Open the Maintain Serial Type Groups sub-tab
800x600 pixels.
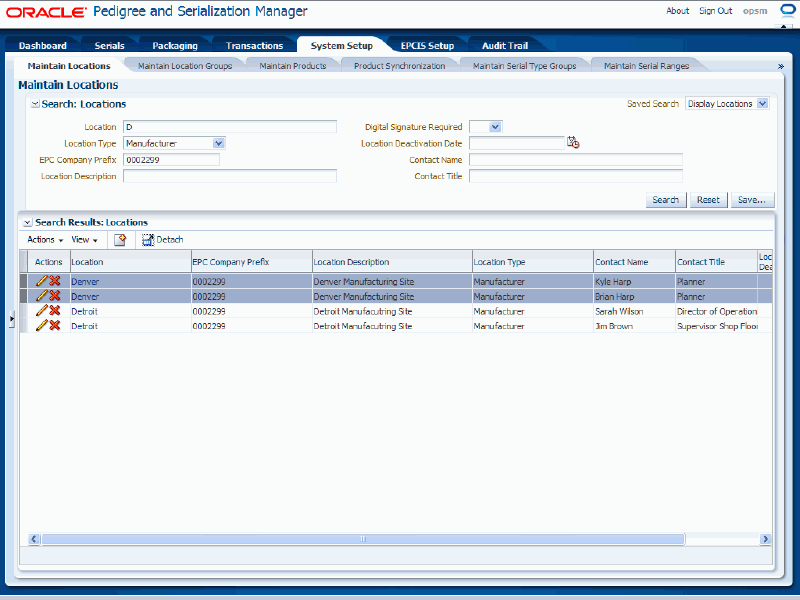coord(524,66)
